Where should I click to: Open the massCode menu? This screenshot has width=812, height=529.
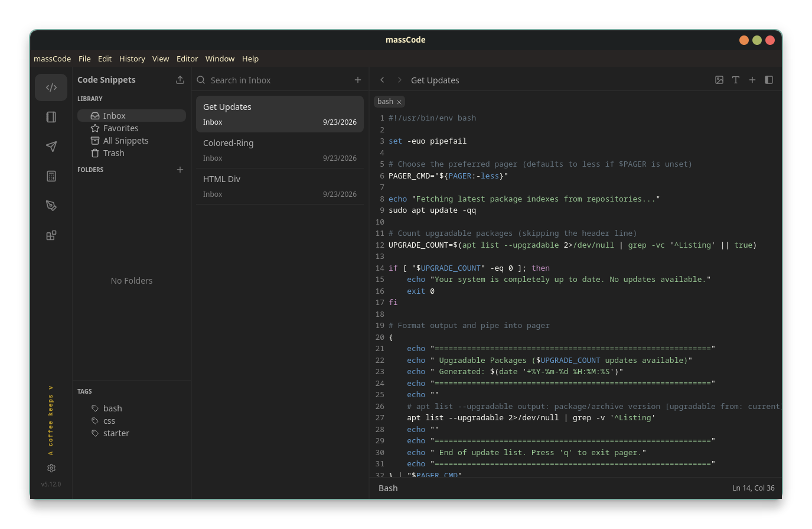tap(52, 59)
